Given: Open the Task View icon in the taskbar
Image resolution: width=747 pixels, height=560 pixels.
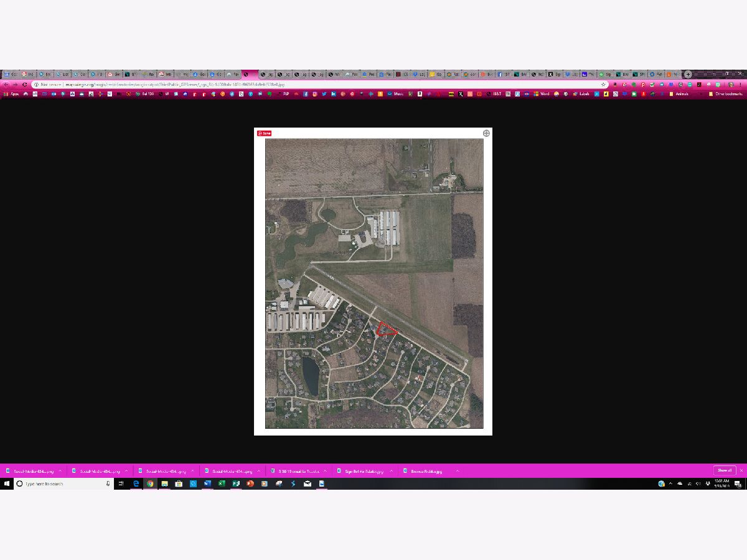Looking at the screenshot, I should click(121, 483).
